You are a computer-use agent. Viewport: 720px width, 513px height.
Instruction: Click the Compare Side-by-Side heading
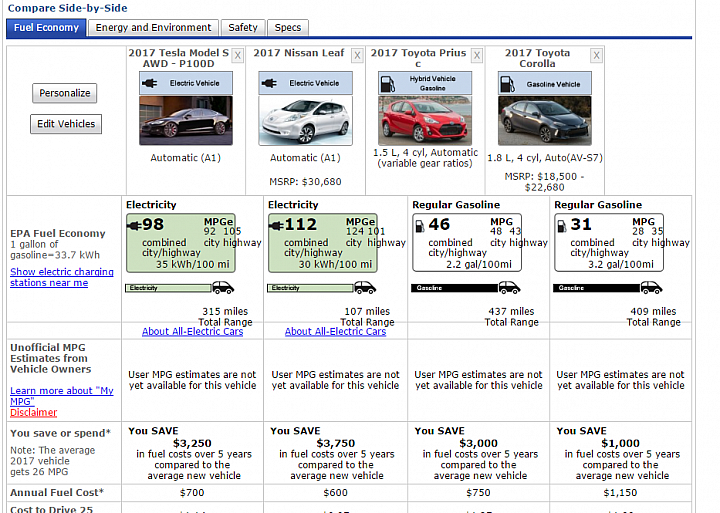(x=68, y=8)
